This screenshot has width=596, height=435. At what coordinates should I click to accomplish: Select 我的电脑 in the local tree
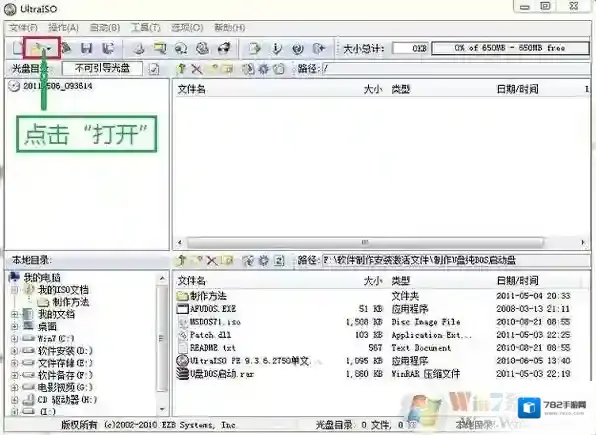click(35, 277)
